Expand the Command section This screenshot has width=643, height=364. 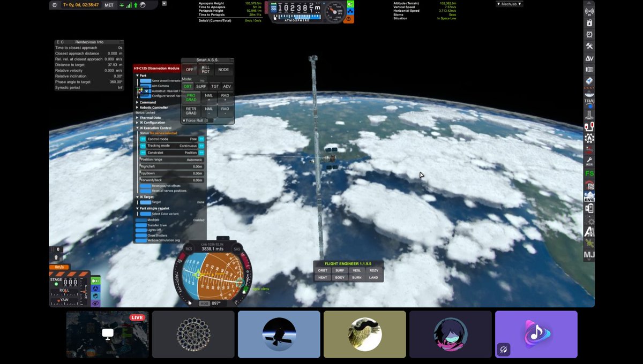[x=137, y=102]
